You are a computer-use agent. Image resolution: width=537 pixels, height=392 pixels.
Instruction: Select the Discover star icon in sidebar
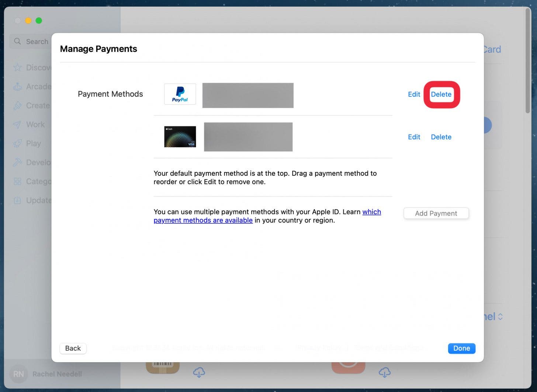pyautogui.click(x=17, y=67)
